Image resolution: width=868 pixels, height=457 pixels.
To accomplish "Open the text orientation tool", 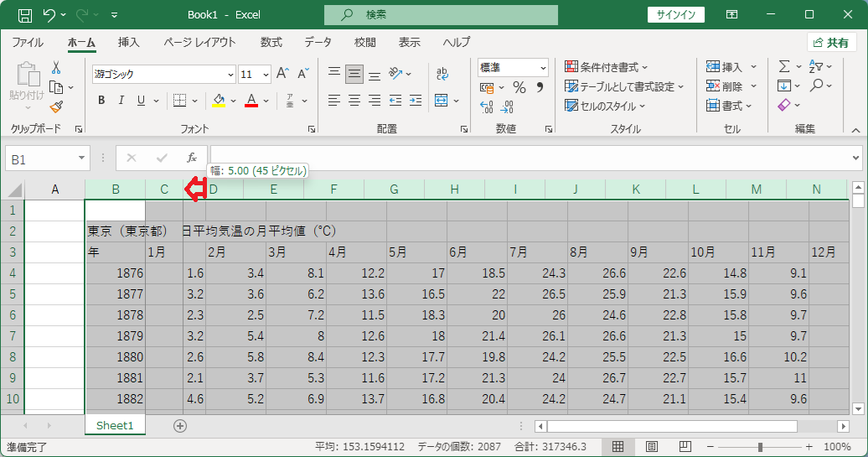I will [395, 73].
